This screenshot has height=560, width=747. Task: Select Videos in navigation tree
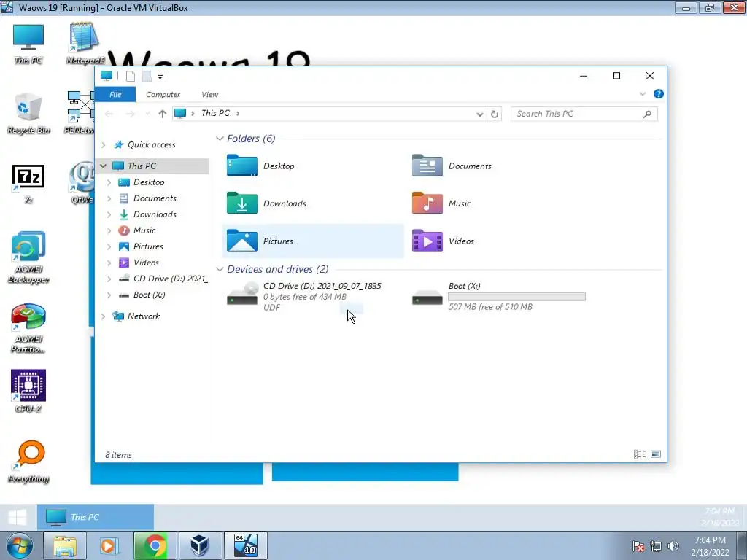pos(146,262)
